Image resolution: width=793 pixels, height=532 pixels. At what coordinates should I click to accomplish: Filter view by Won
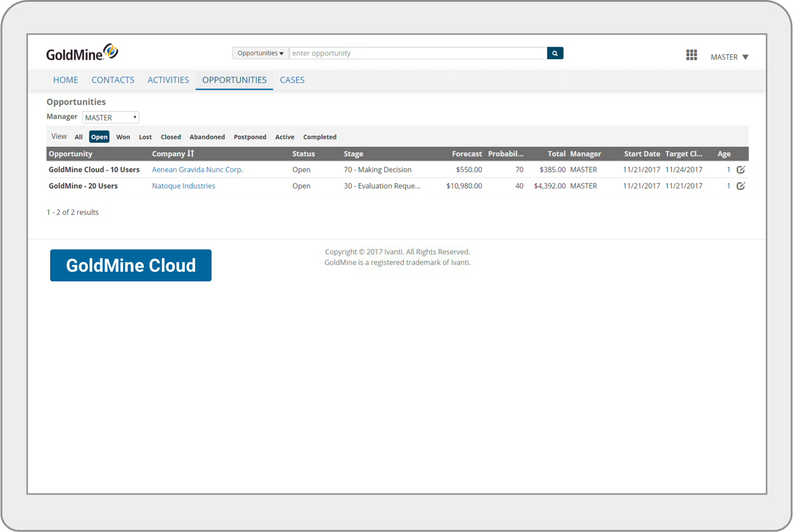click(123, 137)
